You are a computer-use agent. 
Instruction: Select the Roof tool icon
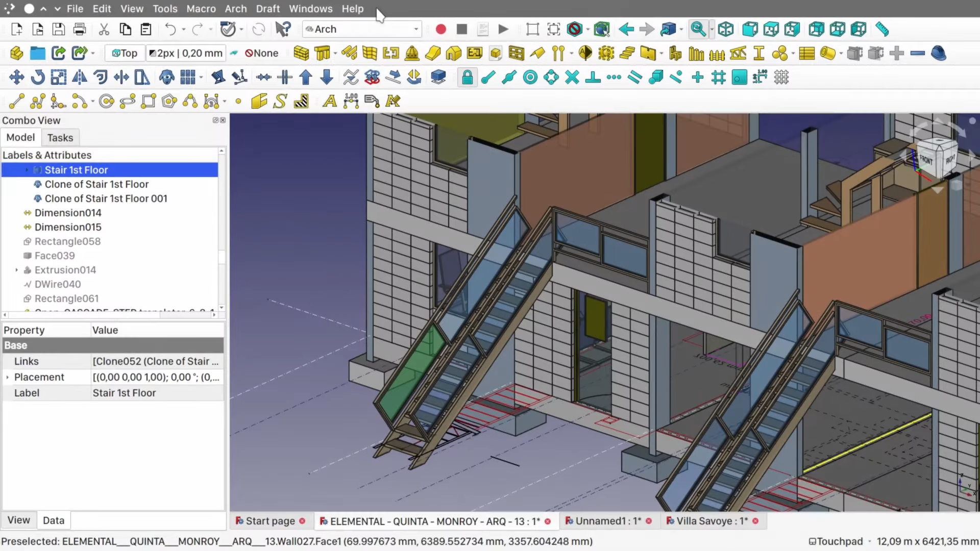point(453,53)
